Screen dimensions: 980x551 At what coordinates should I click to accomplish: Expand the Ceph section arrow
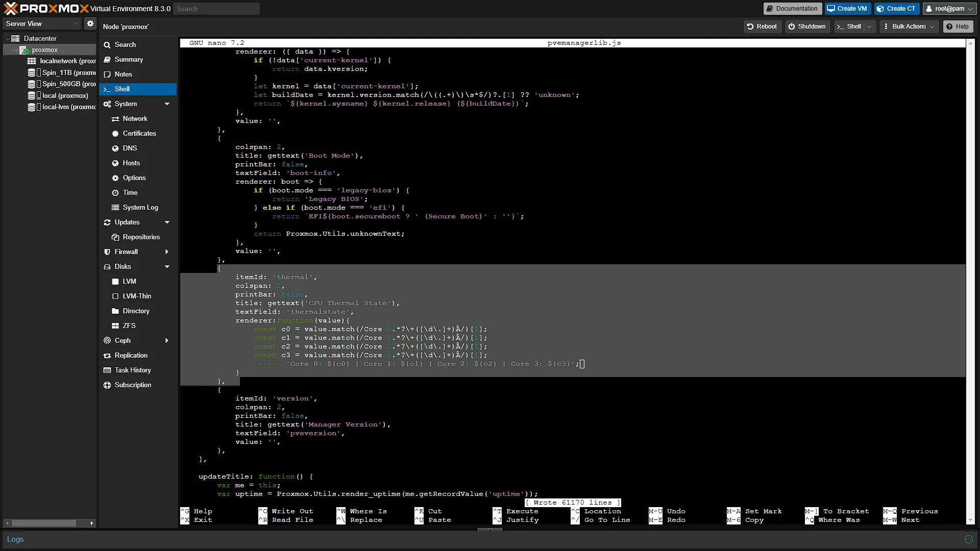point(167,341)
